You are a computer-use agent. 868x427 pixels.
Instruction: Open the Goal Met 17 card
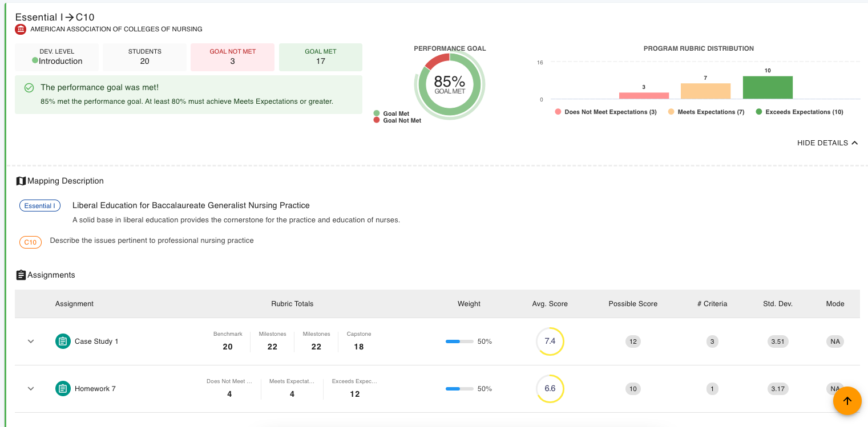321,57
